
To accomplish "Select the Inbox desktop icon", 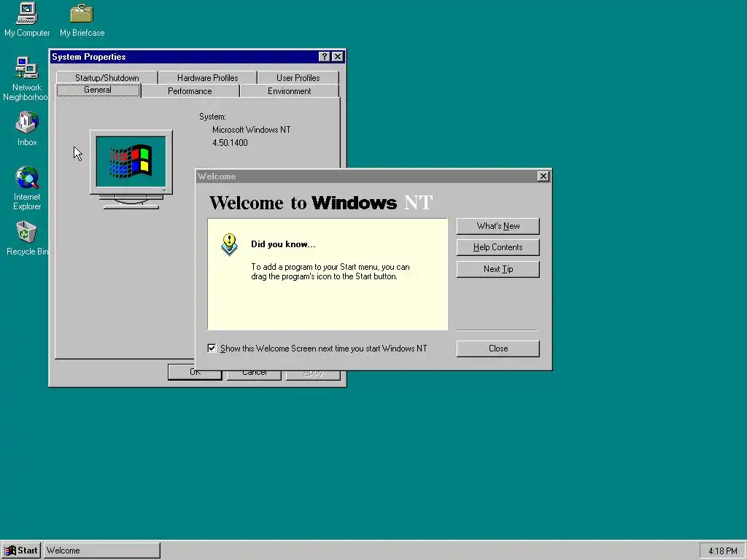I will pos(27,128).
